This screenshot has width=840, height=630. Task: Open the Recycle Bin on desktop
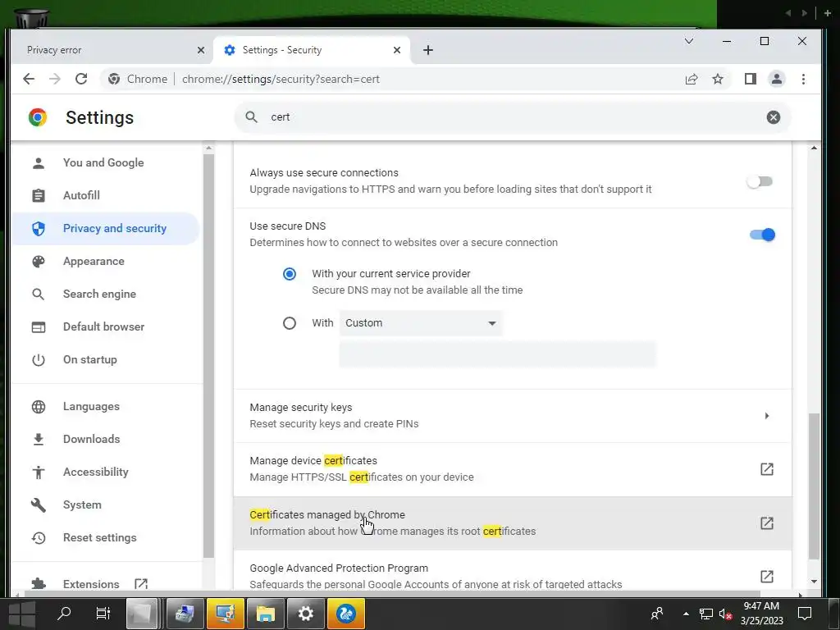click(32, 18)
